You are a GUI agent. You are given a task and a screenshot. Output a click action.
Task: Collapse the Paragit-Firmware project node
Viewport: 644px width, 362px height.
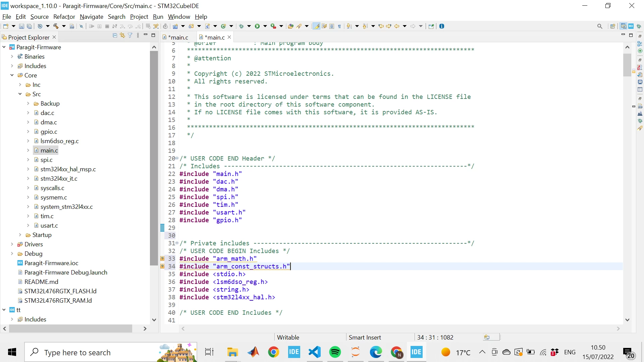click(x=4, y=47)
